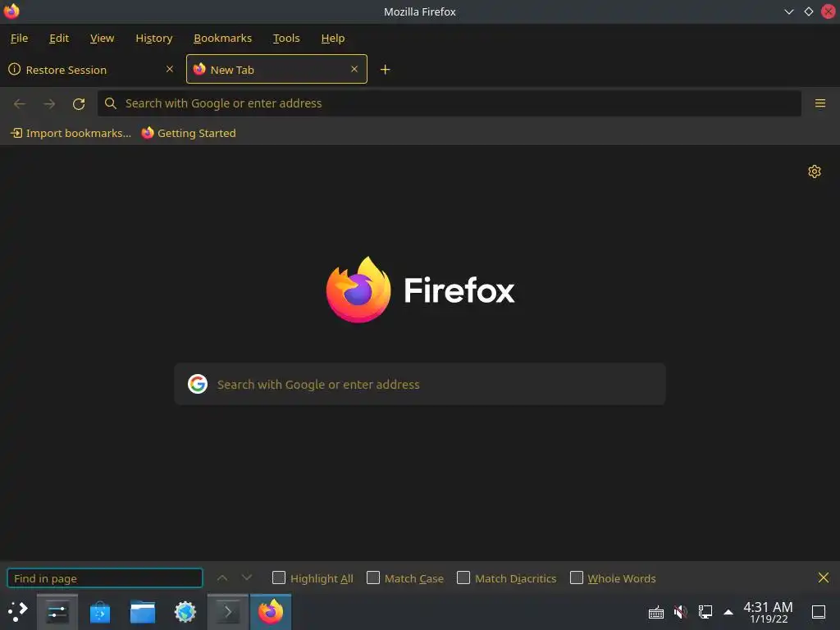Enable Match Diacritics checkbox

[x=463, y=577]
